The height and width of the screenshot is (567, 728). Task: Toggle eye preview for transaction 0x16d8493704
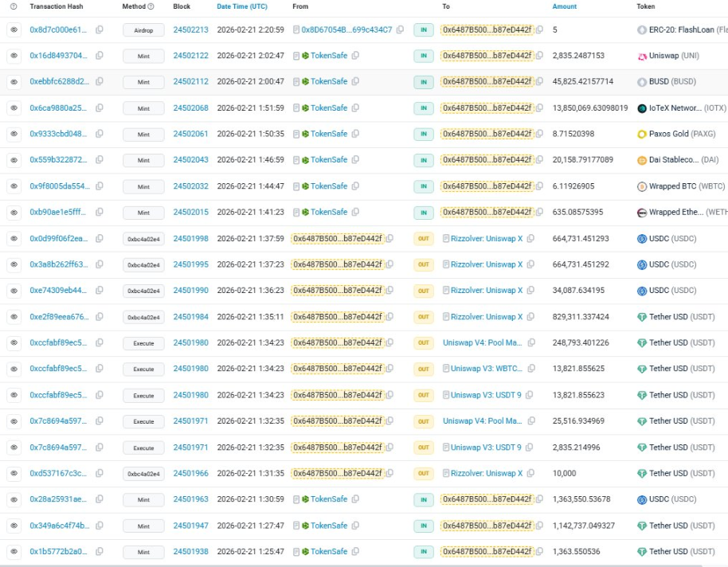click(x=14, y=56)
